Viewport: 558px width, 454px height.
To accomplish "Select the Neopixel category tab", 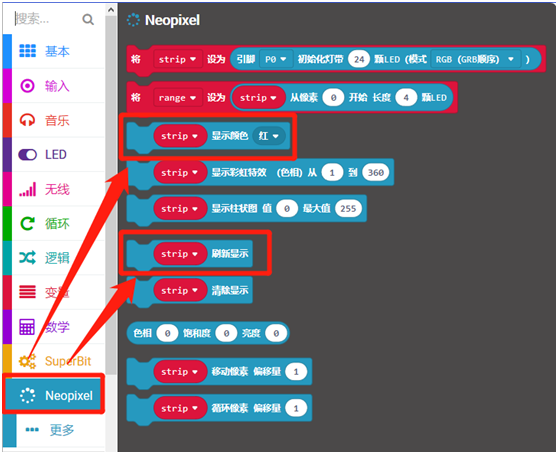I will pos(54,395).
